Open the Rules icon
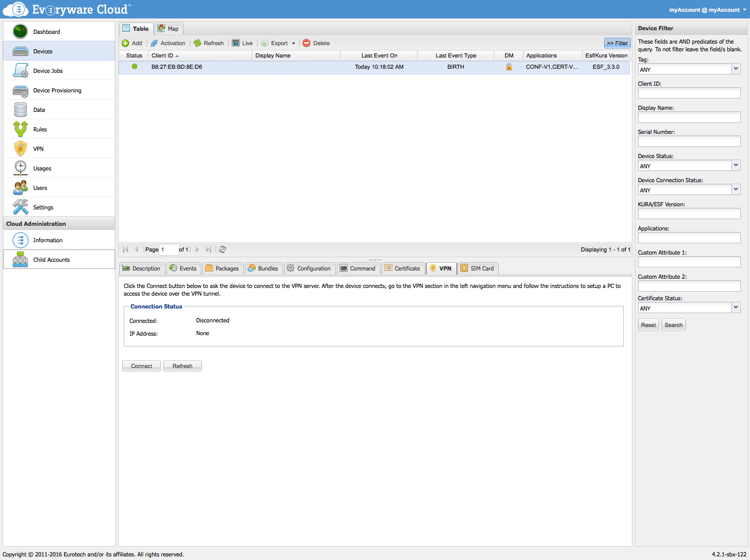750x560 pixels. tap(21, 129)
